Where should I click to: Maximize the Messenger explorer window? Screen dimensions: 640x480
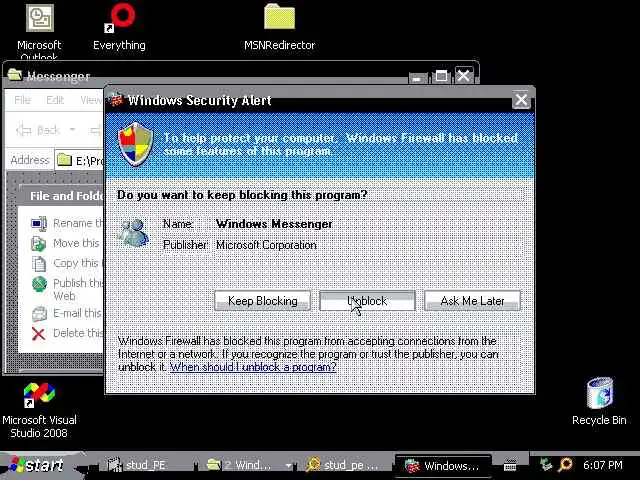[x=441, y=76]
